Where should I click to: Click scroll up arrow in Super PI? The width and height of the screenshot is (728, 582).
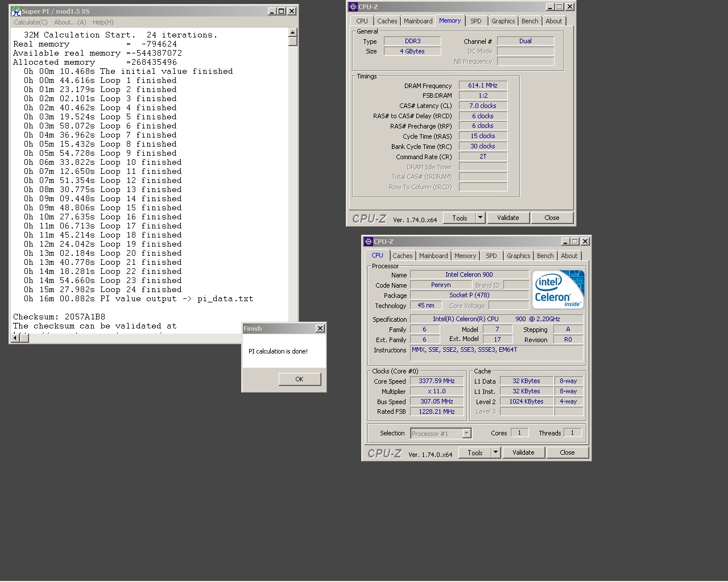[293, 32]
